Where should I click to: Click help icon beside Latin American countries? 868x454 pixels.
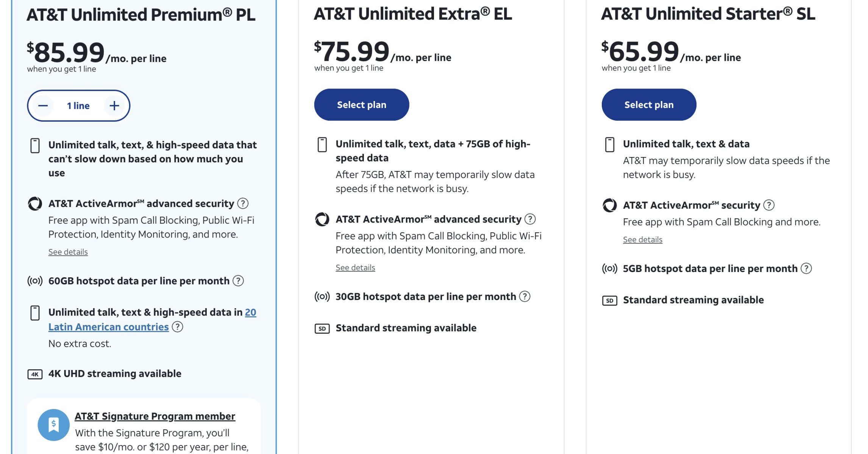177,327
